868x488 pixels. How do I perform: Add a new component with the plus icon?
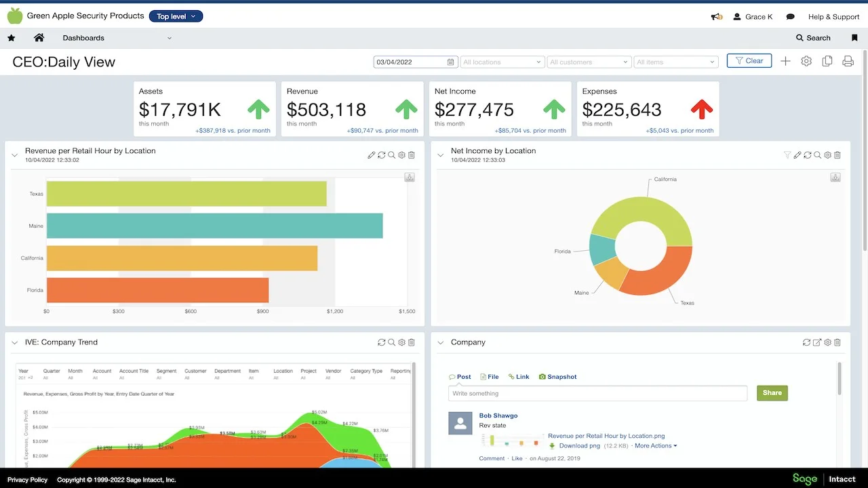click(785, 61)
